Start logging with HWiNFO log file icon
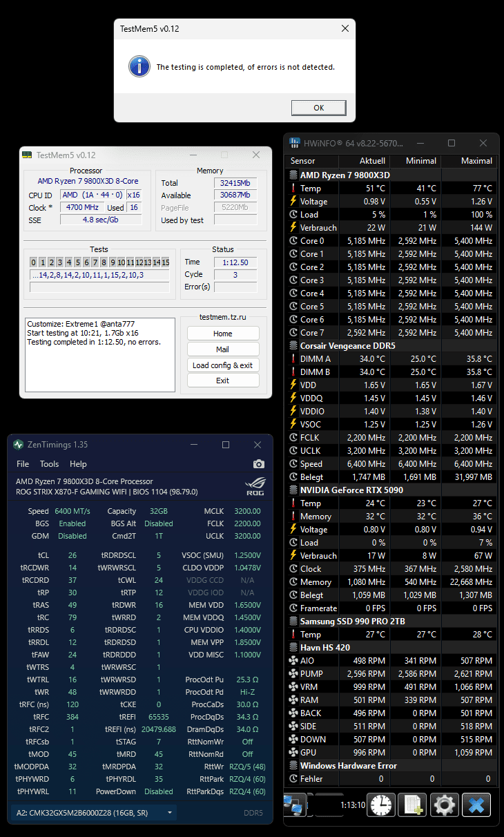 pos(413,805)
